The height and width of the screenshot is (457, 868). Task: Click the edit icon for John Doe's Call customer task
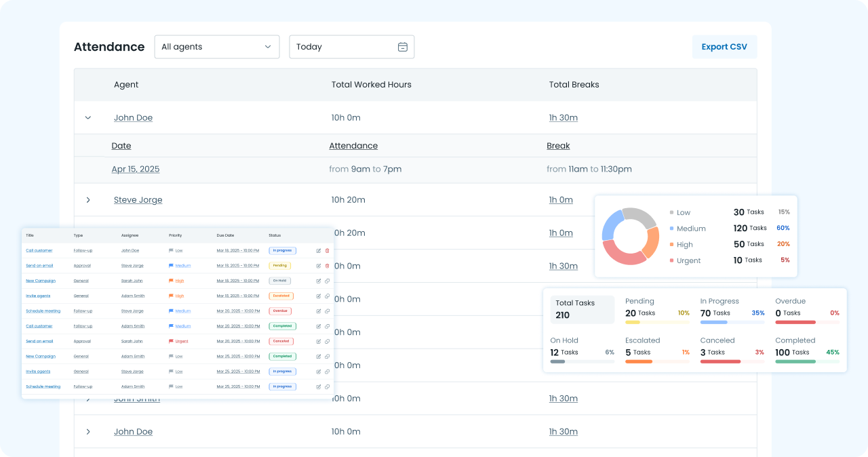(x=319, y=250)
